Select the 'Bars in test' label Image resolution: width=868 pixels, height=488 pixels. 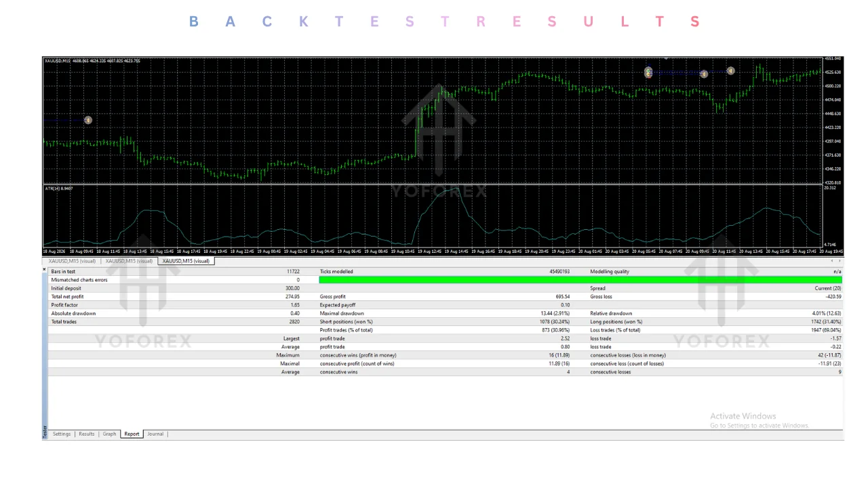63,271
